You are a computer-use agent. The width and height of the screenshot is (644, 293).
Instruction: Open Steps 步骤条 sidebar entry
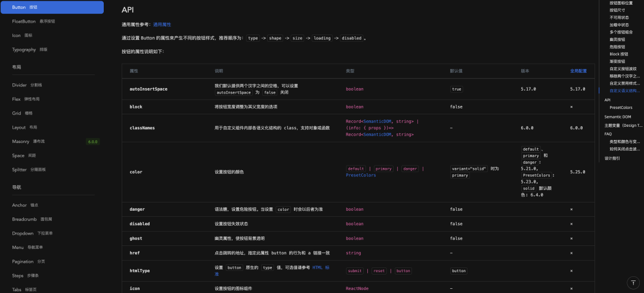pos(52,276)
